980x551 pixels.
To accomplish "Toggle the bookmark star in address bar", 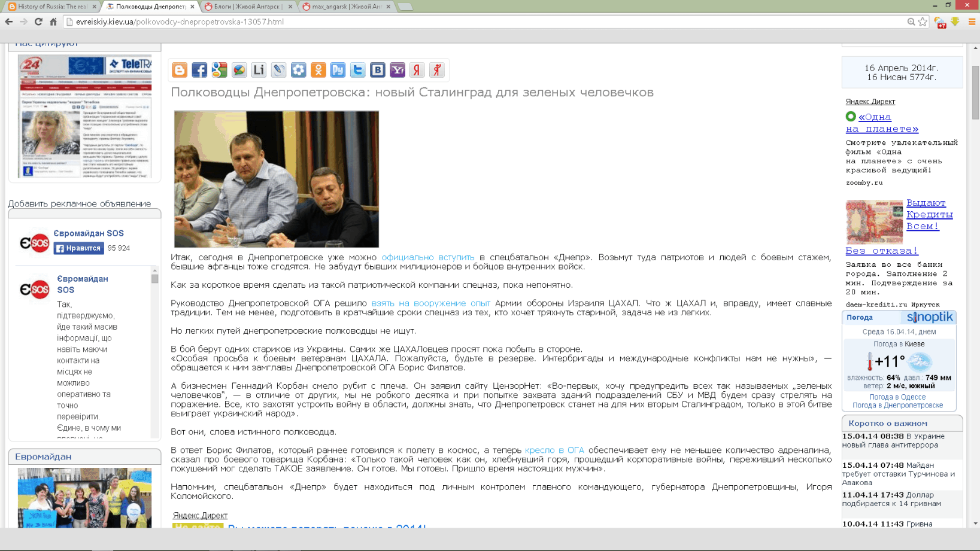I will pyautogui.click(x=922, y=21).
